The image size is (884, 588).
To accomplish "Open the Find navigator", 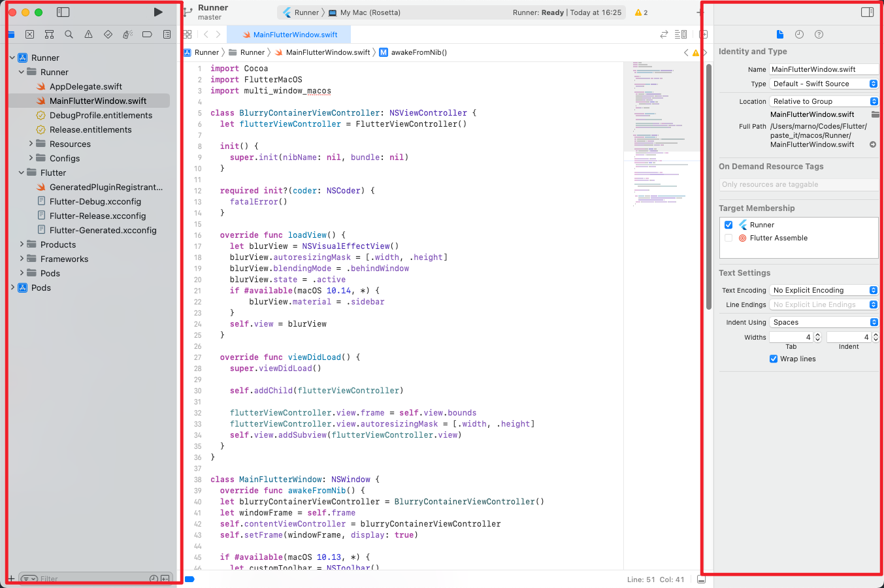I will (x=68, y=34).
